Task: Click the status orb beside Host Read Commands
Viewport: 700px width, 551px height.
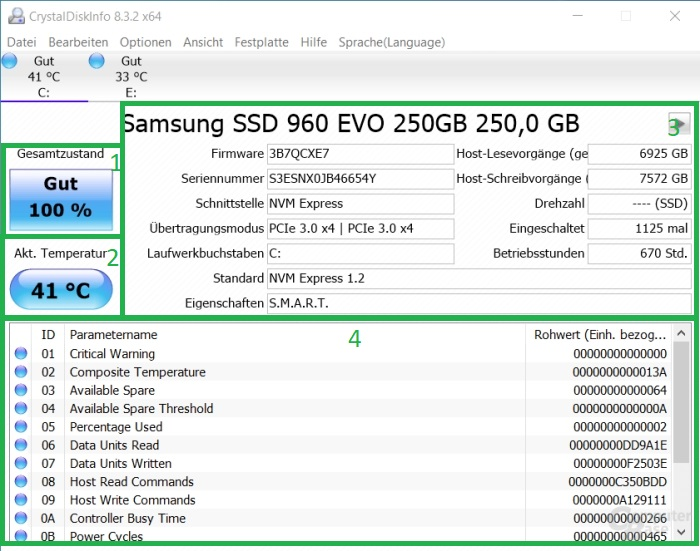Action: coord(22,482)
